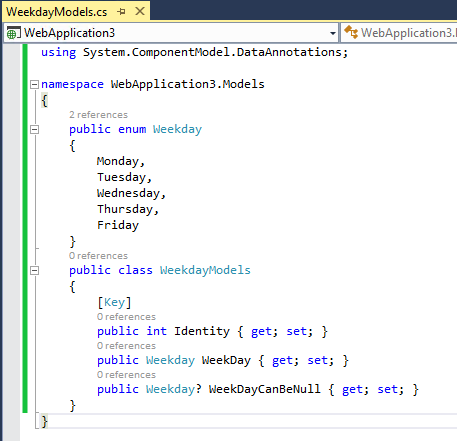Click the 'Monday,' enum member

[x=121, y=161]
